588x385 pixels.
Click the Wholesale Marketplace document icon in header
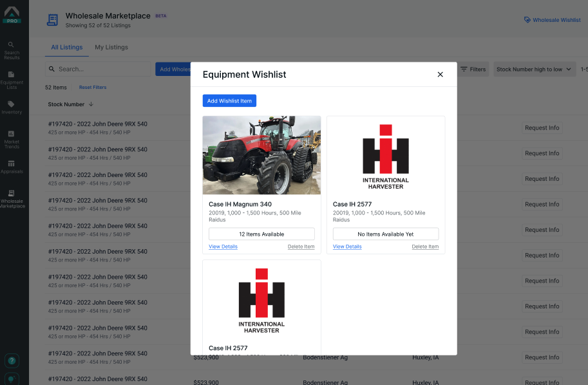pyautogui.click(x=53, y=19)
